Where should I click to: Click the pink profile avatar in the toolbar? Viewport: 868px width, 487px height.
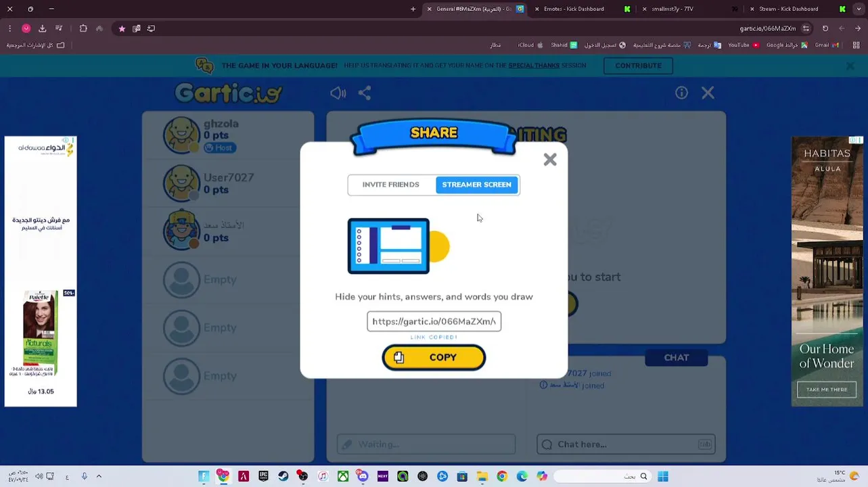(x=26, y=28)
